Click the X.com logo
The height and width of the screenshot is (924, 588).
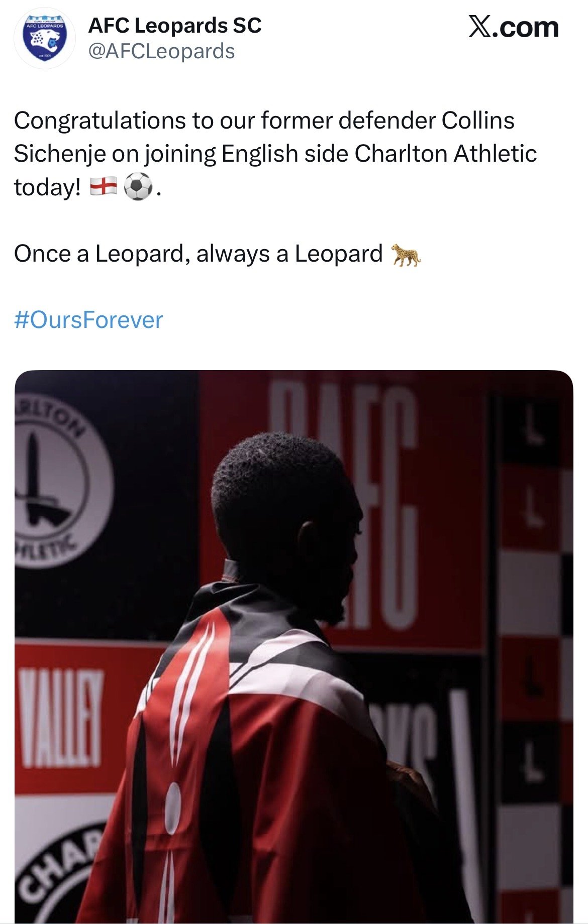point(513,27)
